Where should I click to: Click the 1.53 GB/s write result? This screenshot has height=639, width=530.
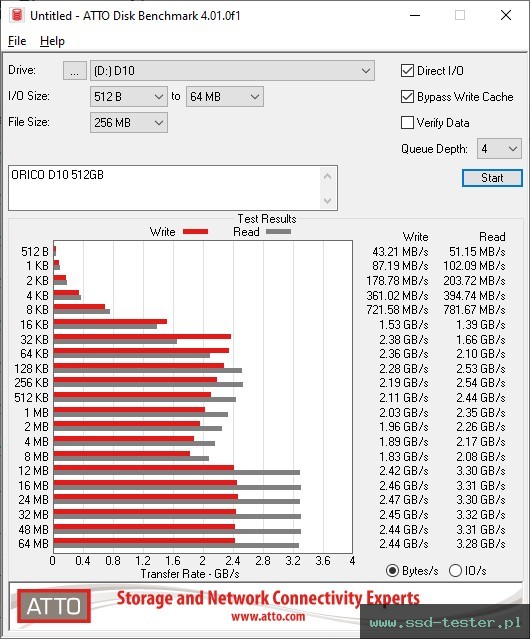coord(404,324)
